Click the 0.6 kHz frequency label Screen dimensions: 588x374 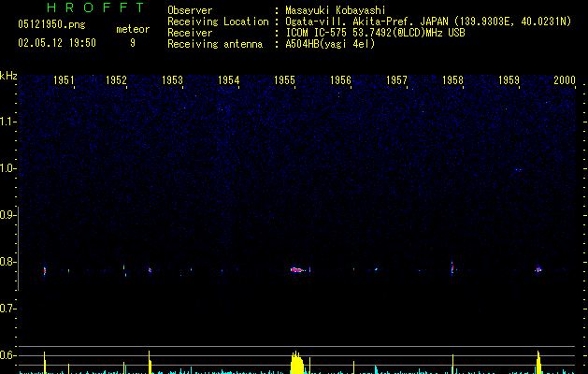point(7,355)
